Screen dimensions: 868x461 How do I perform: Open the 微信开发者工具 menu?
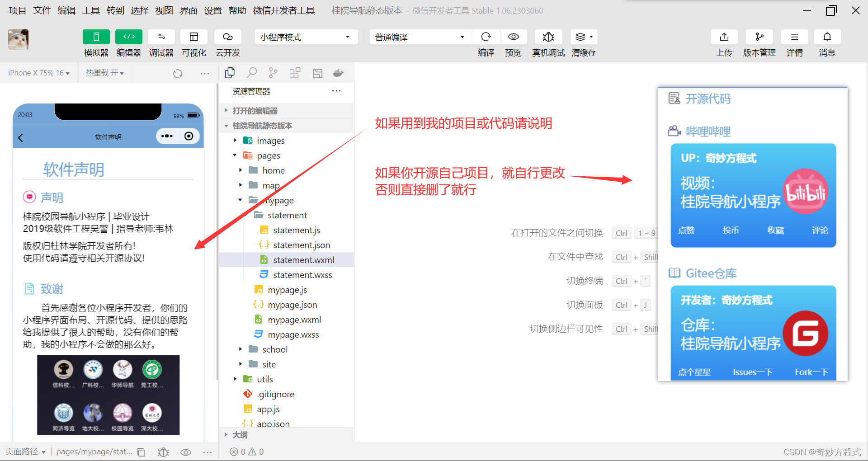point(283,10)
